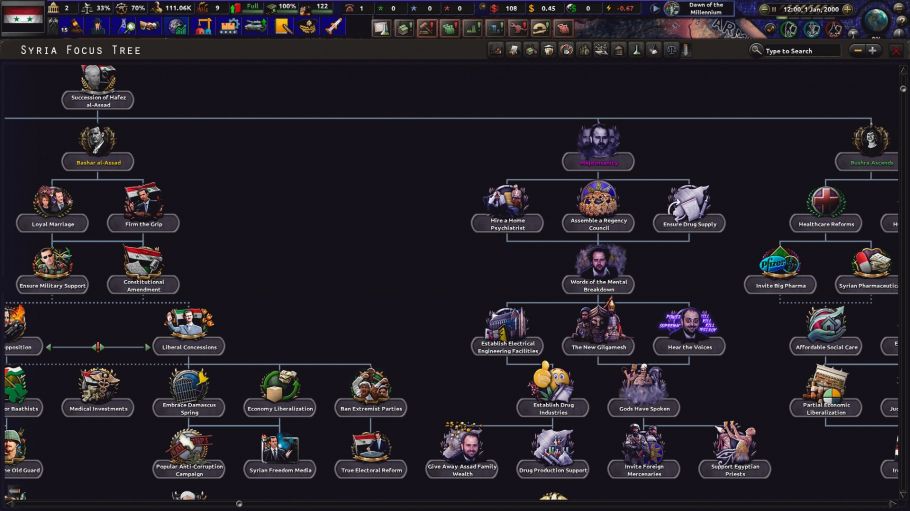This screenshot has width=910, height=511.
Task: Open the production factory gear icon
Action: point(229,27)
